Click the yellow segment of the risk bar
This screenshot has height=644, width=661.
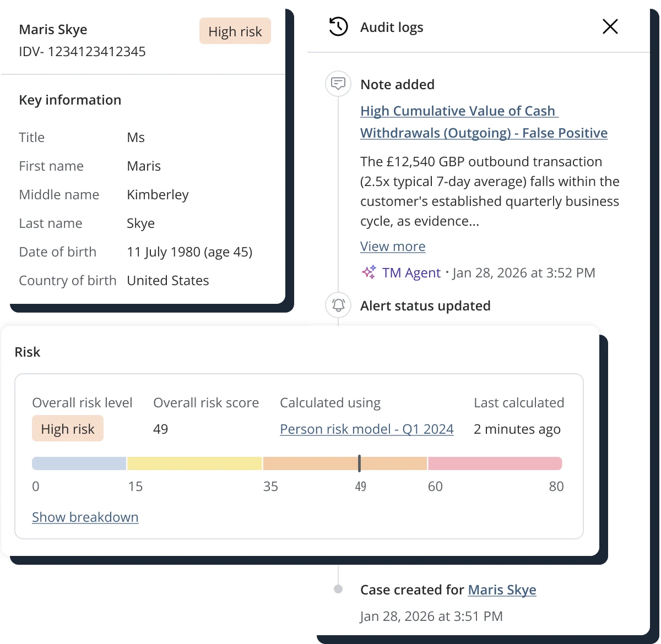coord(194,463)
